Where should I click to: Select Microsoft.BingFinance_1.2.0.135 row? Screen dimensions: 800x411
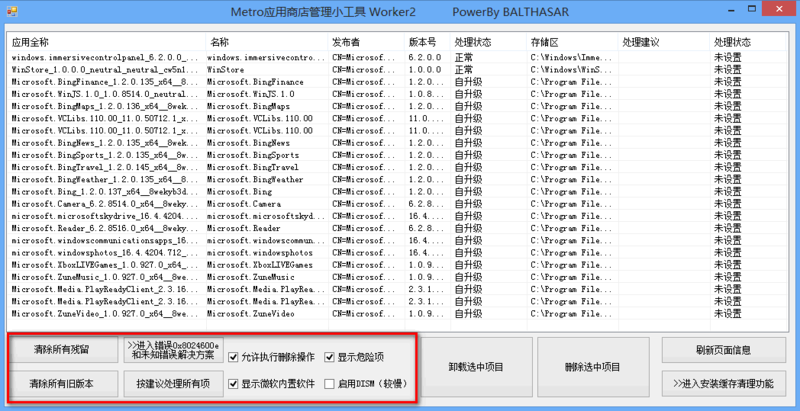pyautogui.click(x=396, y=82)
